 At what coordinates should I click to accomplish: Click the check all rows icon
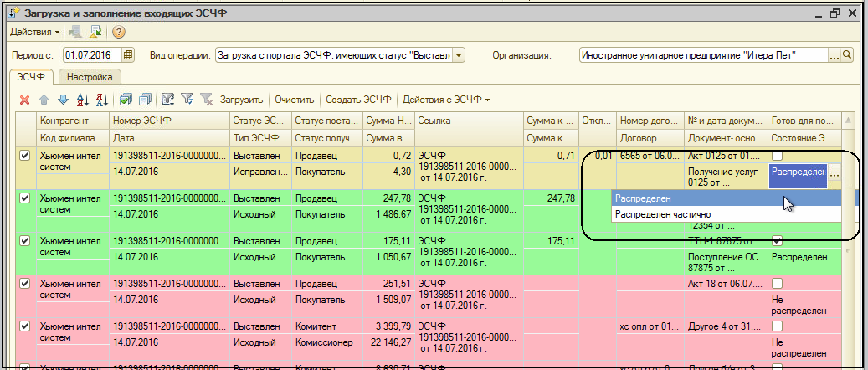coord(126,100)
